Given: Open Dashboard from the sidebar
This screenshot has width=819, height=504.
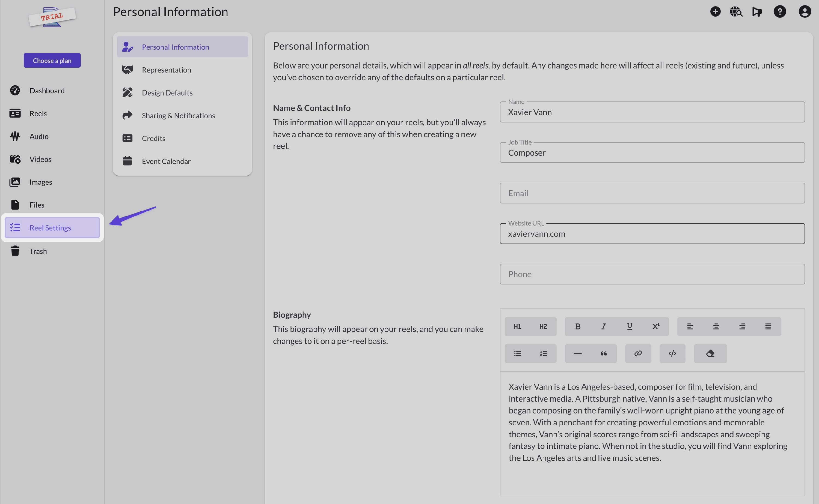Looking at the screenshot, I should coord(47,91).
